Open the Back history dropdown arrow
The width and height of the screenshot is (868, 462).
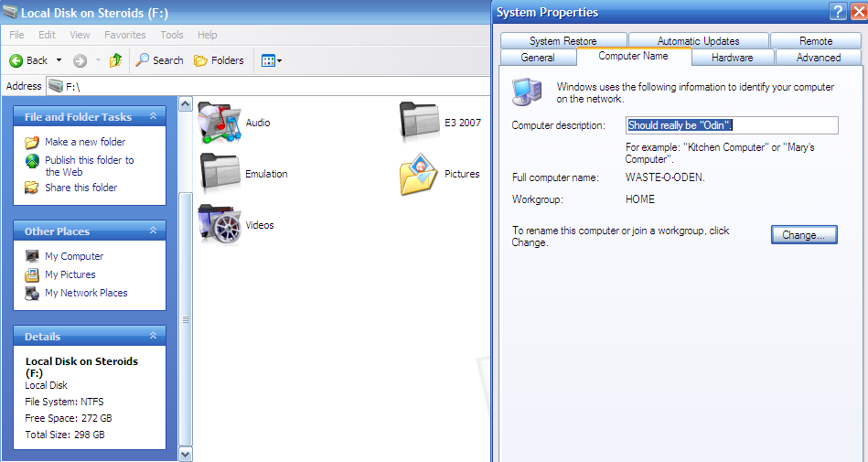59,60
